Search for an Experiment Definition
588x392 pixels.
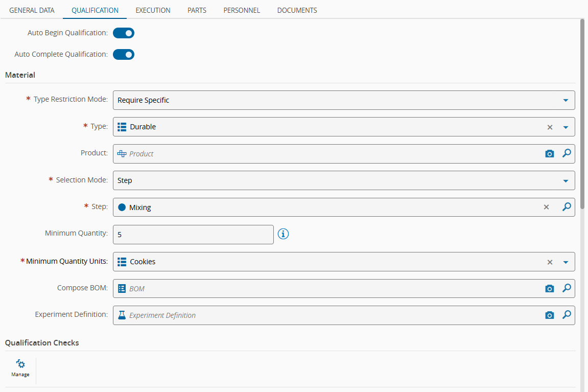pos(566,315)
